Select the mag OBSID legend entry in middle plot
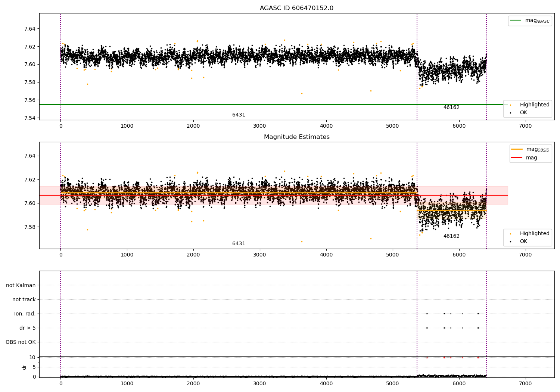Screen dimensions: 560x392 [530, 149]
